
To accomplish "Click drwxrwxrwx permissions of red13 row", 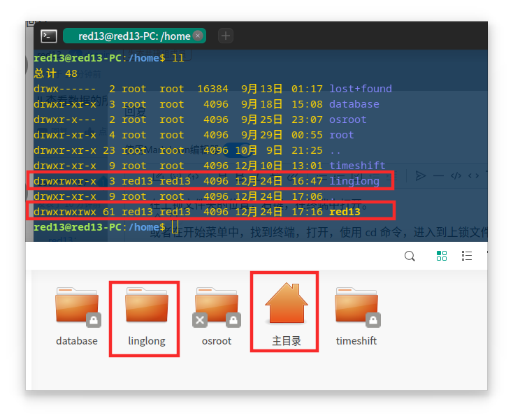I will pos(65,212).
